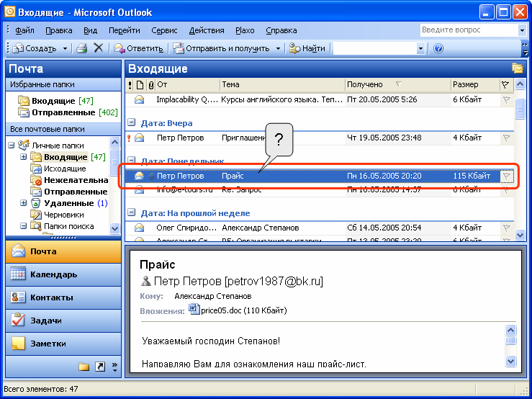Toggle flag for Приглашение message from 19.05
Image resolution: width=532 pixels, height=399 pixels.
[x=506, y=138]
